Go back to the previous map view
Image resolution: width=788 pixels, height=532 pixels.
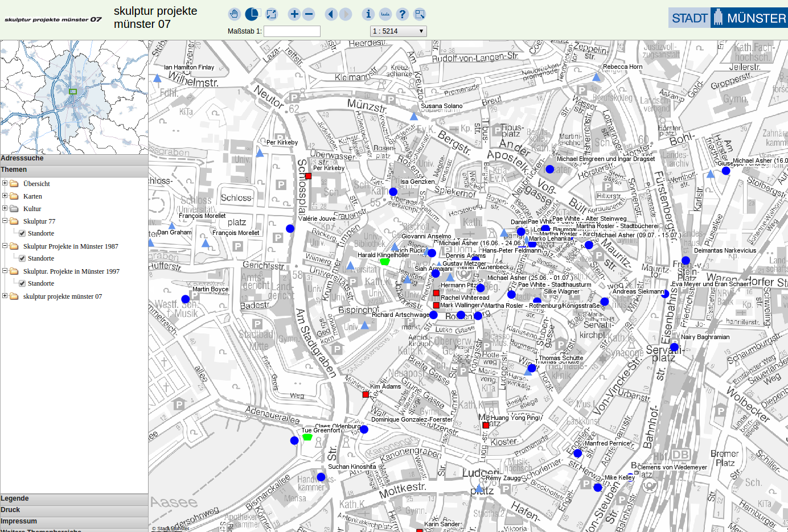point(331,14)
